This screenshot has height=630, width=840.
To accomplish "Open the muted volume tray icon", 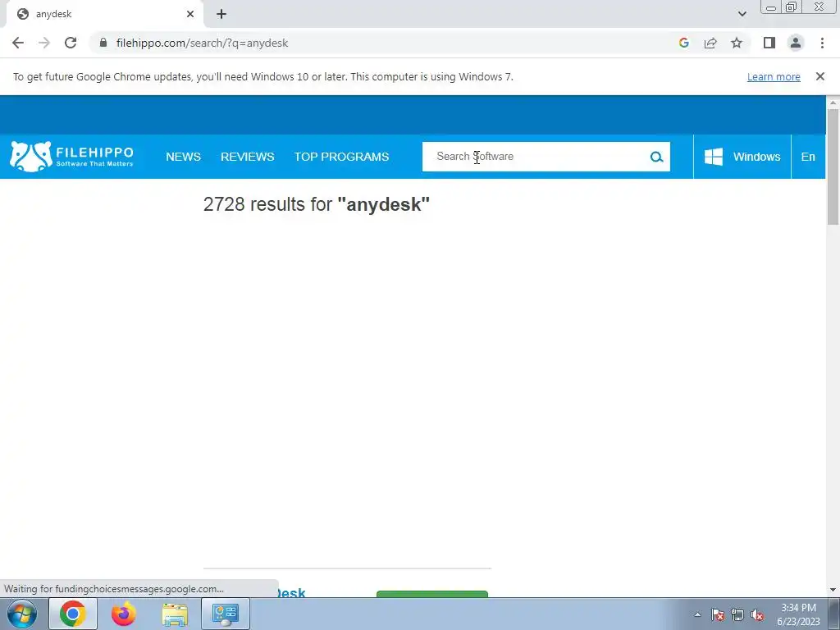I will [757, 614].
